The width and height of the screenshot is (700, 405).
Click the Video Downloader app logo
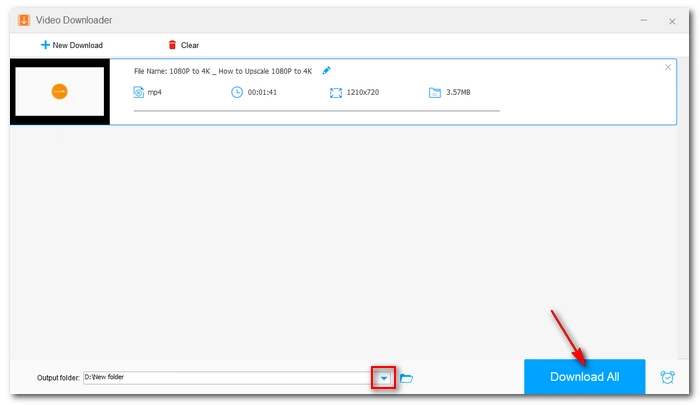(22, 20)
